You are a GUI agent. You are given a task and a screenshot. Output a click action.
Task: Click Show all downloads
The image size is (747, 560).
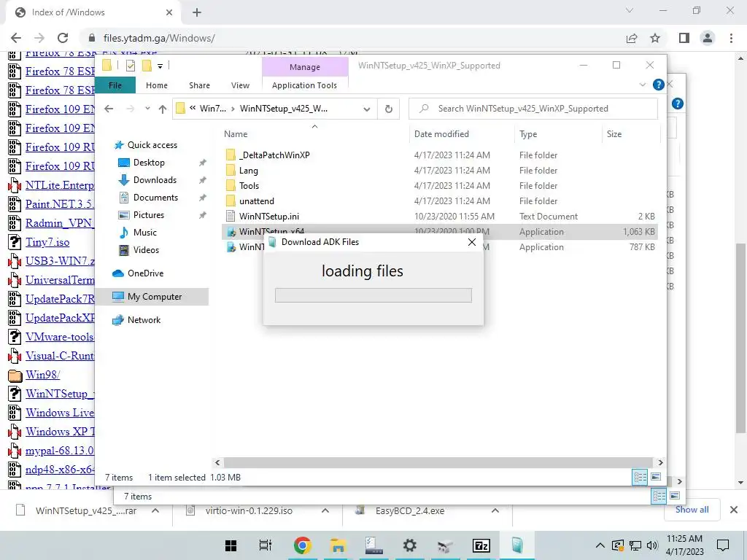[x=692, y=510]
